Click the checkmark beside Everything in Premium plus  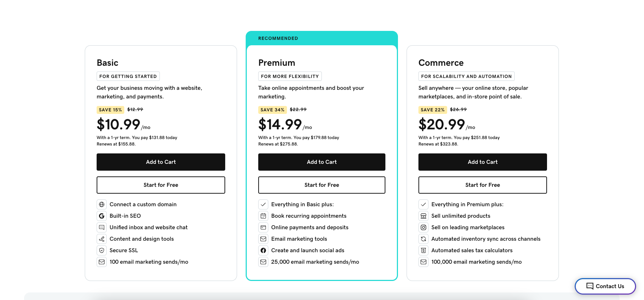[x=423, y=204]
